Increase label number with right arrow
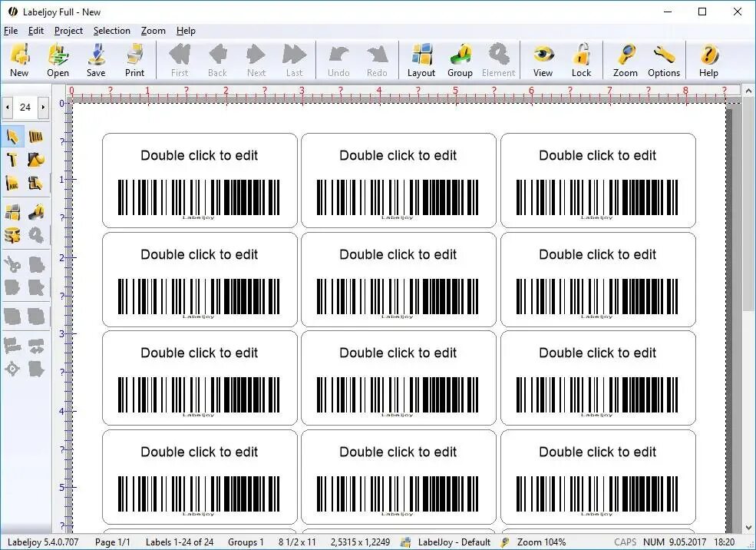The width and height of the screenshot is (756, 550). [x=43, y=107]
